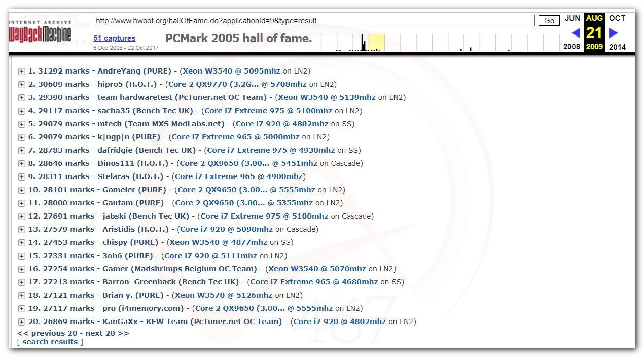This screenshot has height=357, width=644.
Task: Jump to OCT capture month
Action: 617,18
